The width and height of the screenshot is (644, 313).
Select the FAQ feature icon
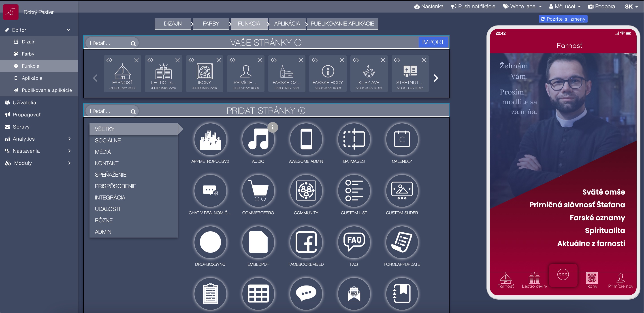pyautogui.click(x=354, y=242)
